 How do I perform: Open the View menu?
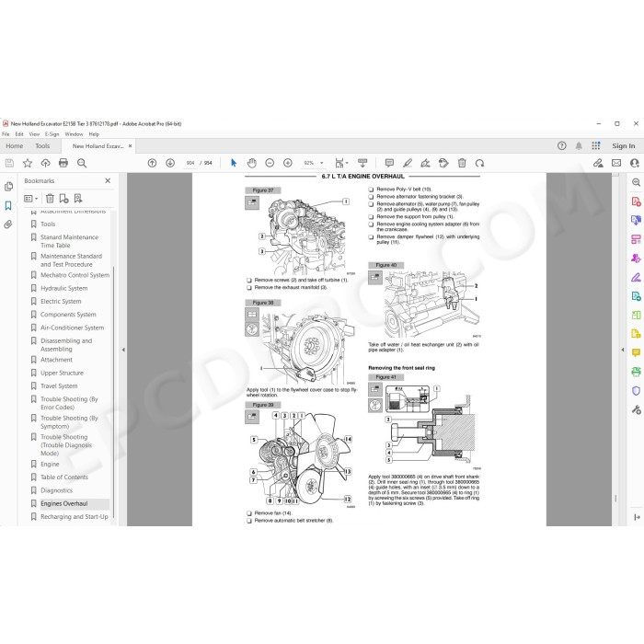(34, 134)
